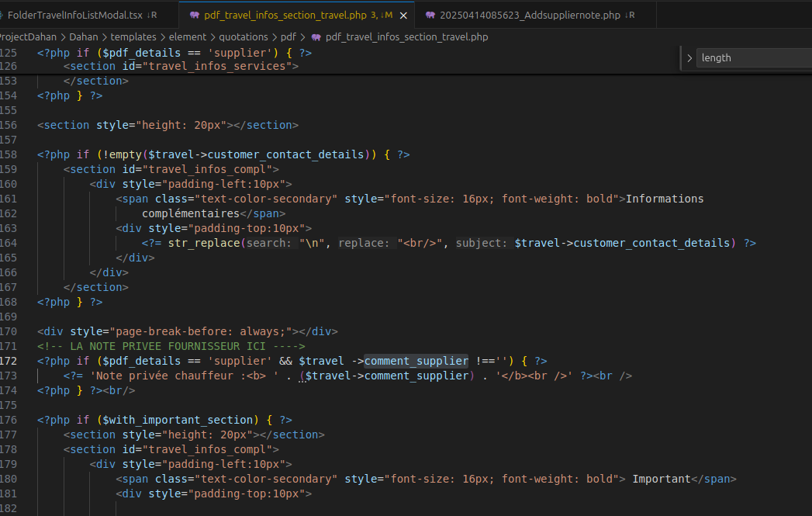Click PHP icon on Addsuppliernote tab
The image size is (812, 516).
pos(430,15)
